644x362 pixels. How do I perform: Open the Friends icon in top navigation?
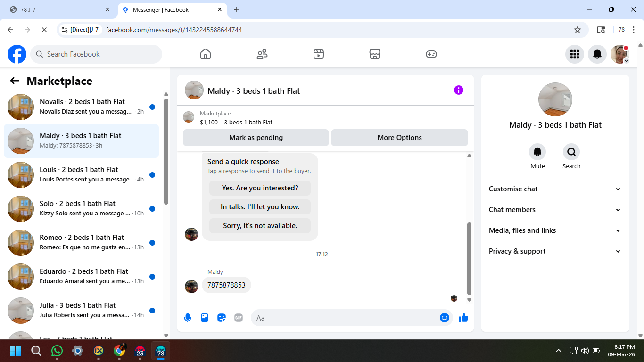pyautogui.click(x=262, y=54)
